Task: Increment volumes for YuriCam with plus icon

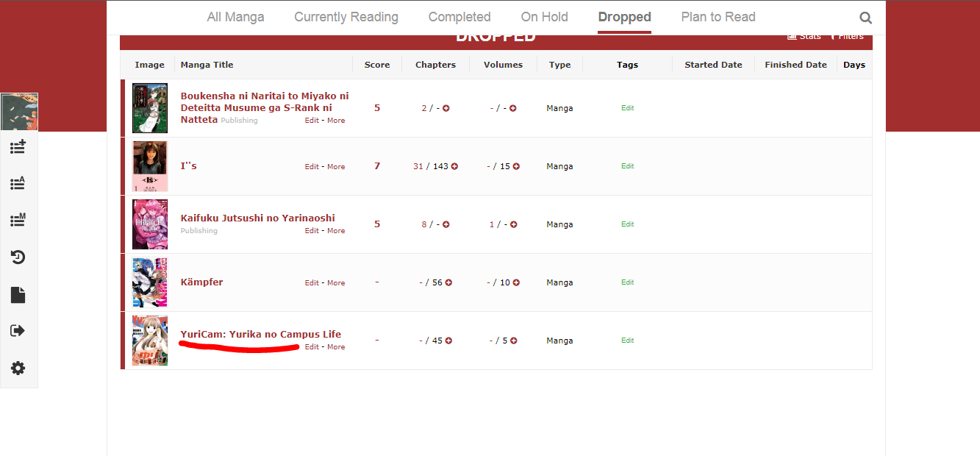Action: tap(513, 341)
